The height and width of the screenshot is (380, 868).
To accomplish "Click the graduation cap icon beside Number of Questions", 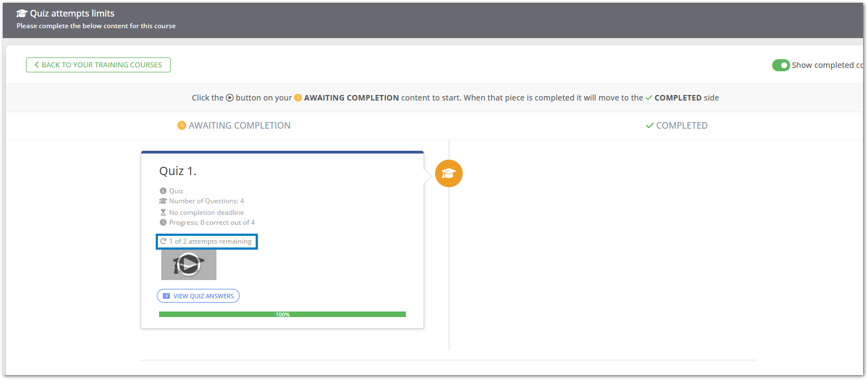I will pyautogui.click(x=163, y=201).
